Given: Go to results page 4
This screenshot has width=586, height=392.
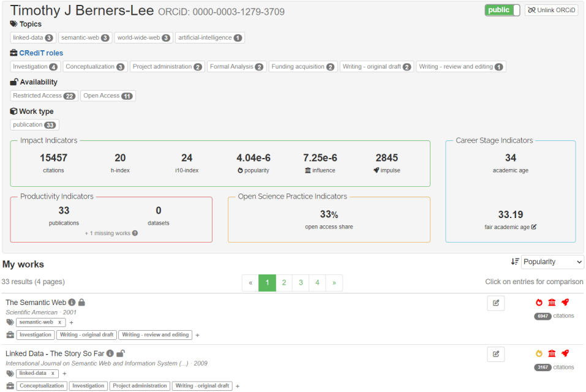Looking at the screenshot, I should tap(317, 283).
